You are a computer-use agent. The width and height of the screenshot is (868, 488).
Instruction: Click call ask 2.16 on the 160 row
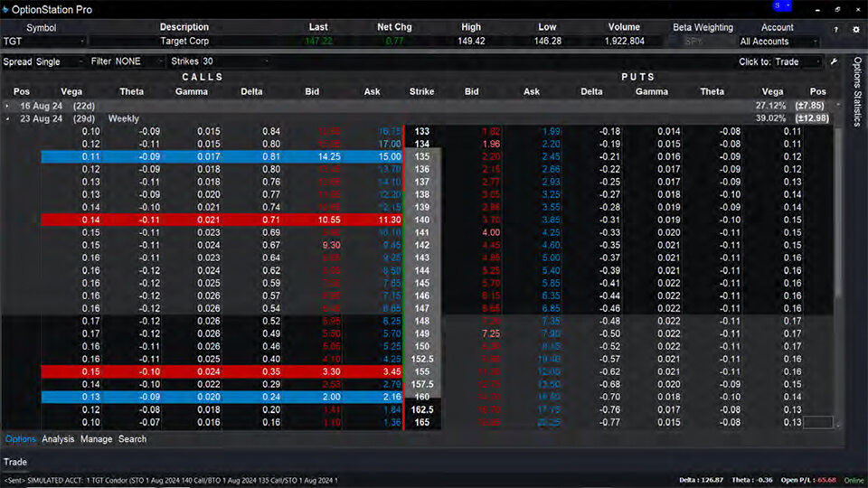392,397
